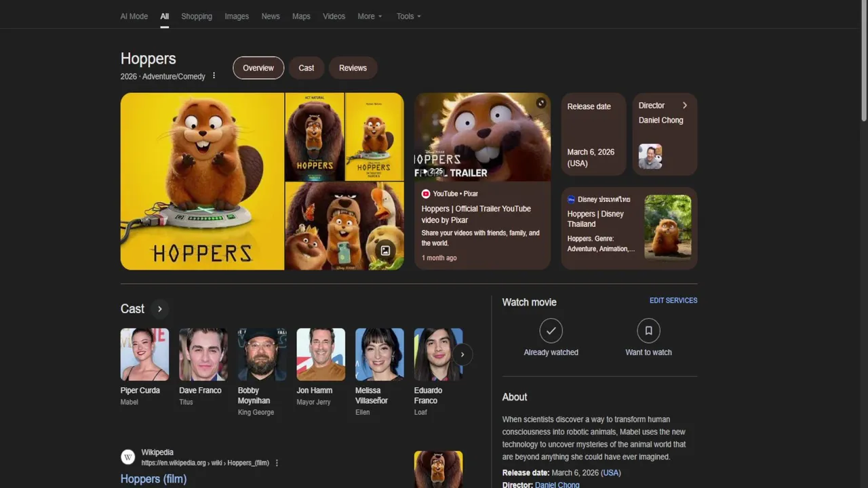The width and height of the screenshot is (868, 488).
Task: Click the Wikipedia favicon icon
Action: [x=128, y=457]
